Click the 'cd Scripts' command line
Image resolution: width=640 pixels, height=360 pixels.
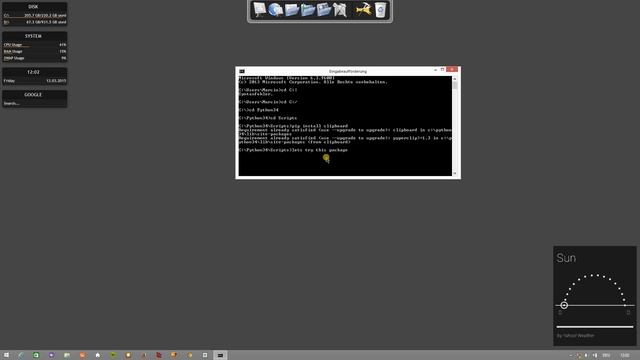point(268,118)
